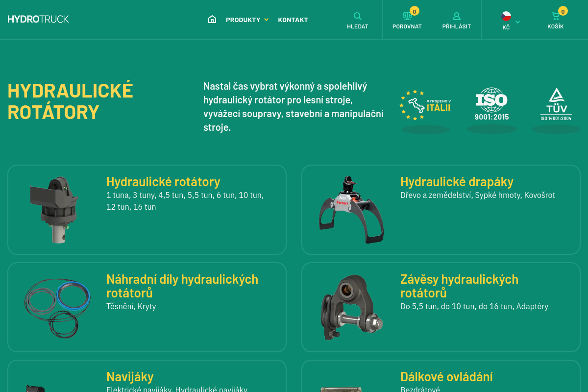
Task: Click the compare counter badge showing 0
Action: (x=414, y=11)
